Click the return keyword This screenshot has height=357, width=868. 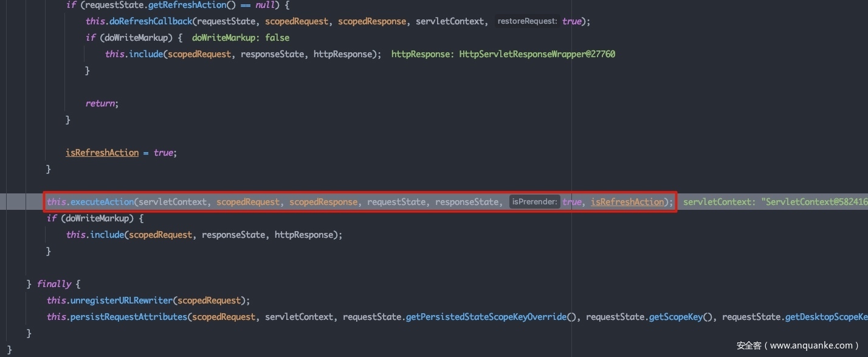(100, 103)
